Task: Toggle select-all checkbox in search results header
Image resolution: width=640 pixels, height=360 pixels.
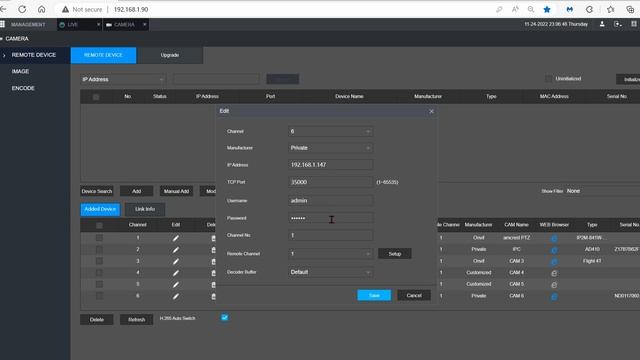Action: pyautogui.click(x=96, y=97)
